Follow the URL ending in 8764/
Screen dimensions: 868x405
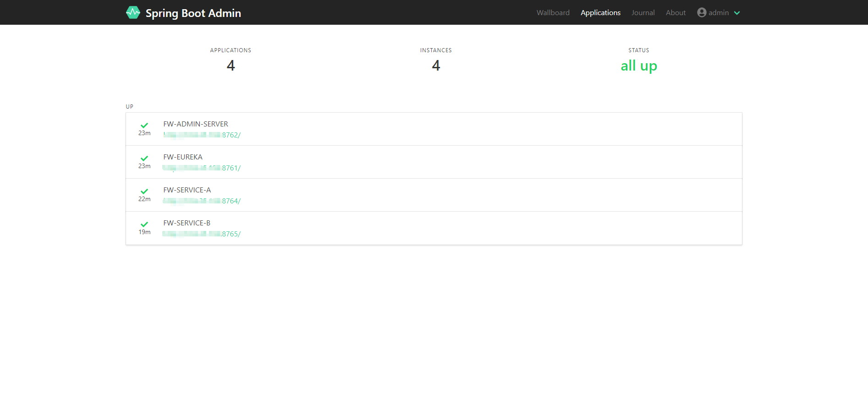pos(202,201)
